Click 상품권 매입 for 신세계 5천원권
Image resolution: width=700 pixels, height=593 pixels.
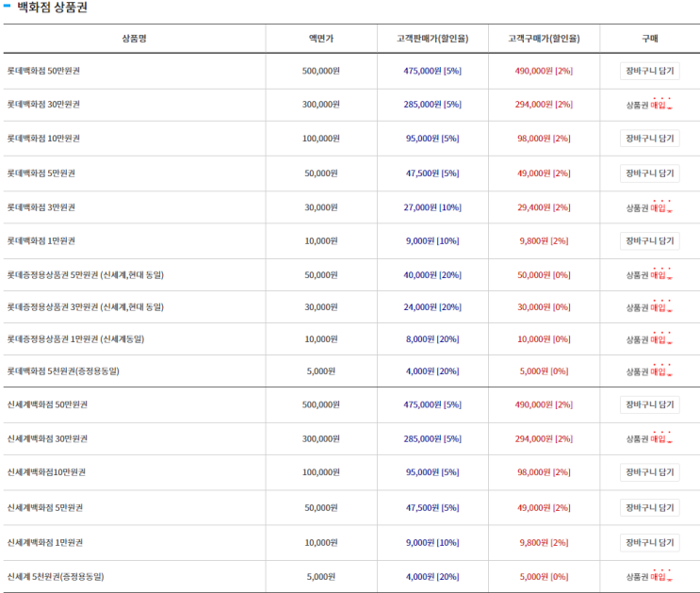tap(649, 576)
